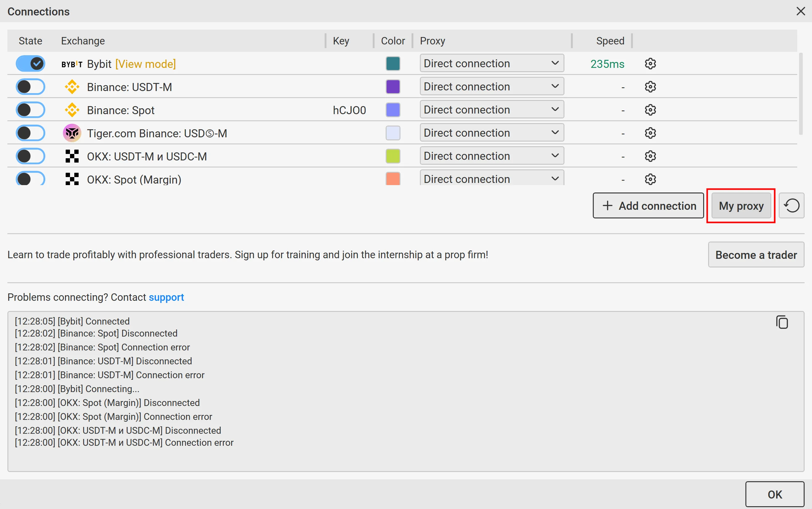Open proxy dropdown for OKX: USDT-M и USDC-M

[491, 156]
